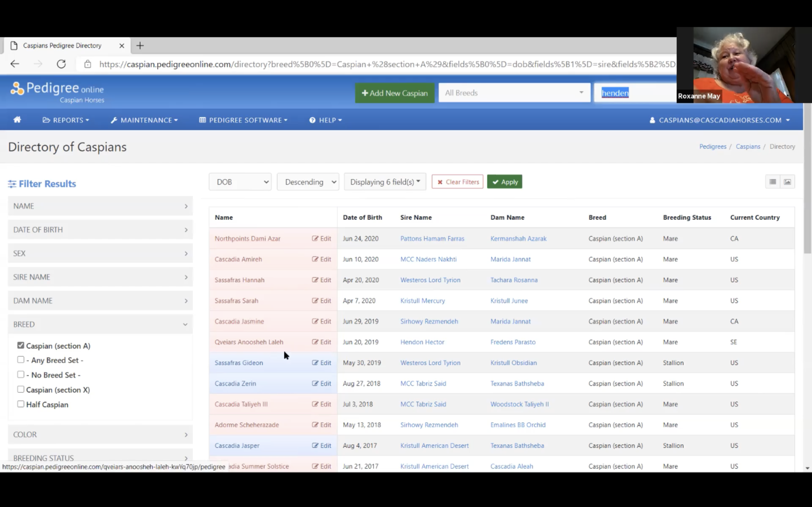This screenshot has width=812, height=507.
Task: Enable Caspian (section X) filter
Action: coord(21,389)
